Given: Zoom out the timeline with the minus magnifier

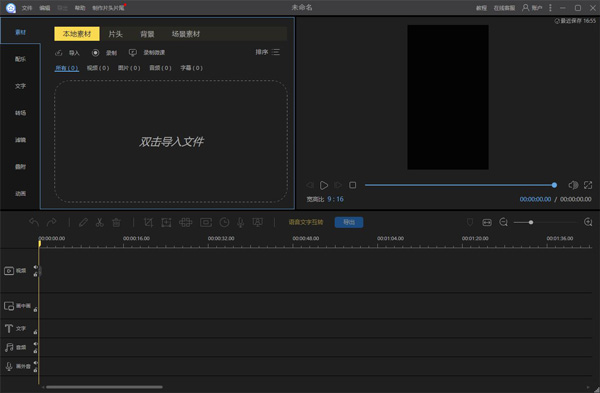Looking at the screenshot, I should click(x=504, y=222).
